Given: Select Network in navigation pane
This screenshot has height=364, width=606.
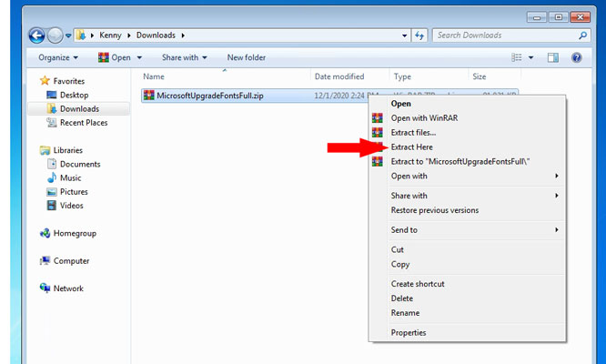Looking at the screenshot, I should (x=68, y=288).
